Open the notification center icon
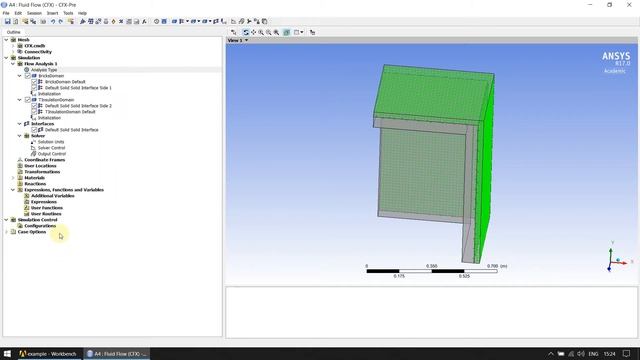This screenshot has width=640, height=360. click(627, 353)
